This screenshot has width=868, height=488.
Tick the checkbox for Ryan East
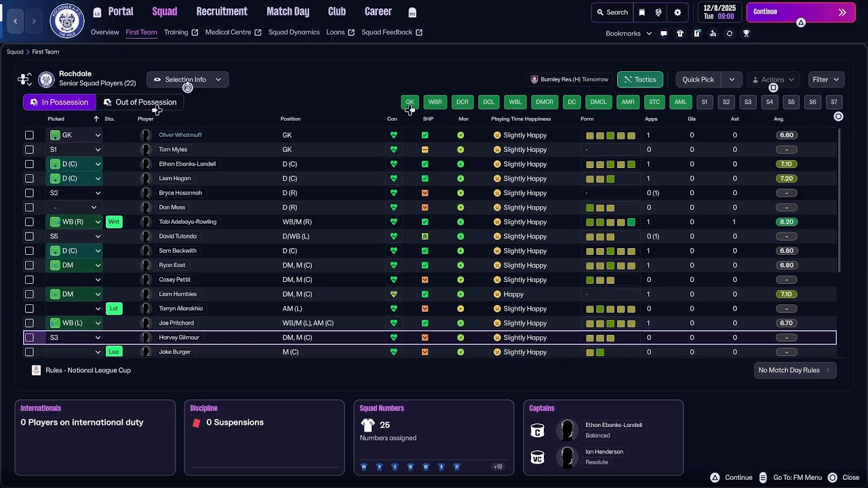[x=29, y=265]
